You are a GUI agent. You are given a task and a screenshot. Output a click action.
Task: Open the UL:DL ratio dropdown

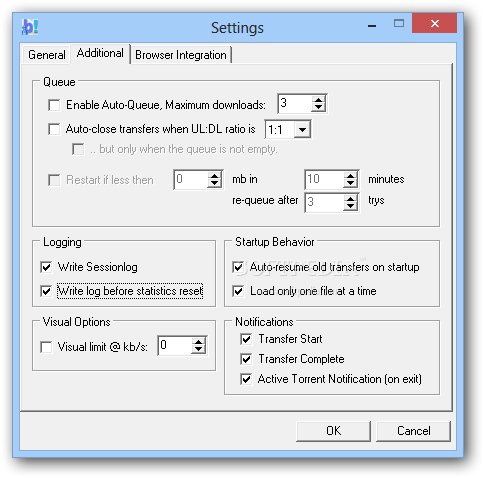pos(302,129)
